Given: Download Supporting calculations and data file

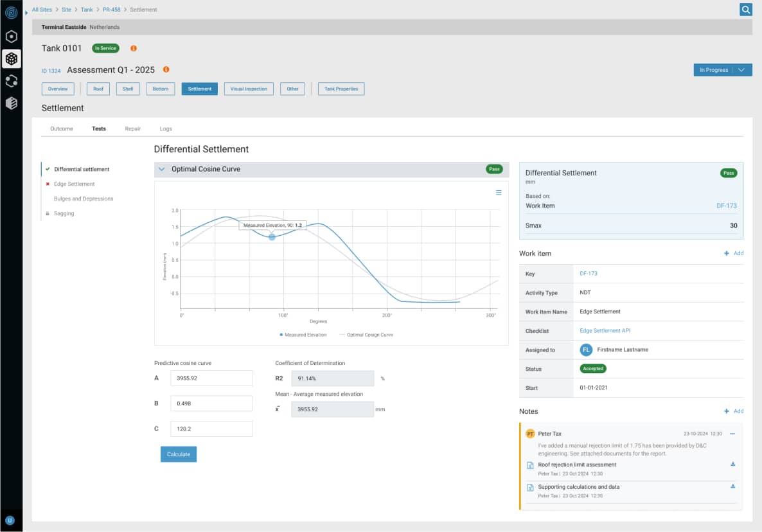Looking at the screenshot, I should [733, 486].
